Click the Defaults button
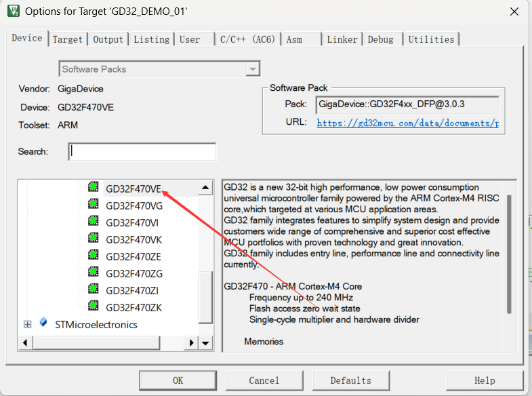This screenshot has width=532, height=396. click(x=351, y=380)
